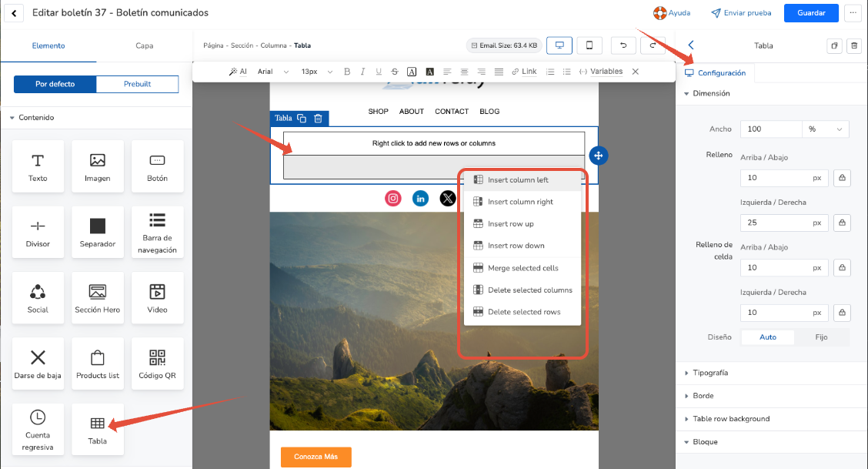Insert an ordered numbered list
The width and height of the screenshot is (868, 469).
(549, 72)
